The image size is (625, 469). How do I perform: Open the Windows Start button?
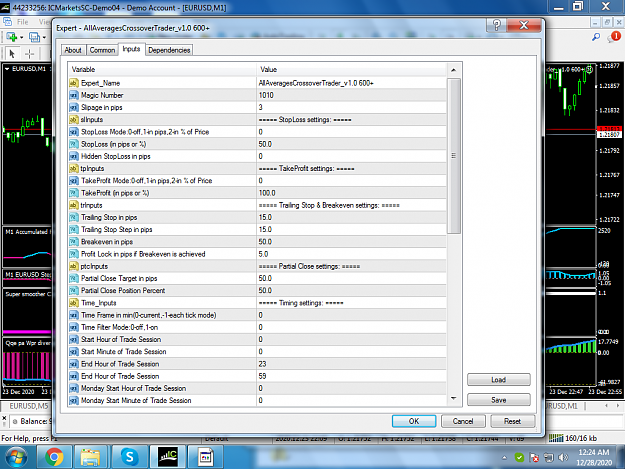point(16,457)
